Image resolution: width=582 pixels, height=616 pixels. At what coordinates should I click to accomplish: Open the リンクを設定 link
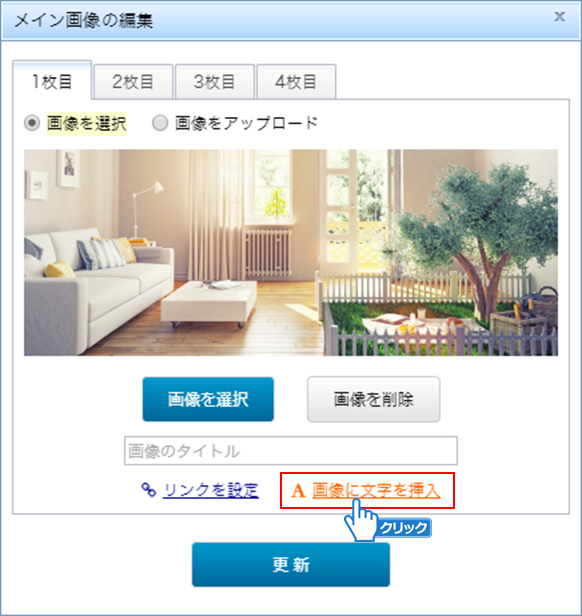211,490
